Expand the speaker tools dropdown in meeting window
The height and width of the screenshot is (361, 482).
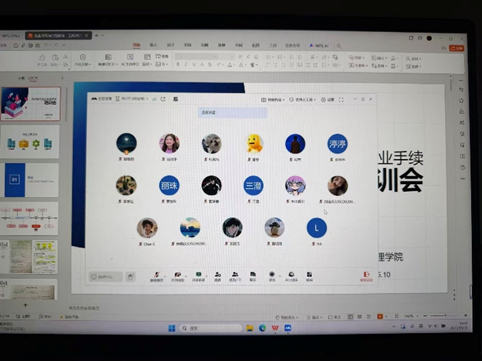303,99
